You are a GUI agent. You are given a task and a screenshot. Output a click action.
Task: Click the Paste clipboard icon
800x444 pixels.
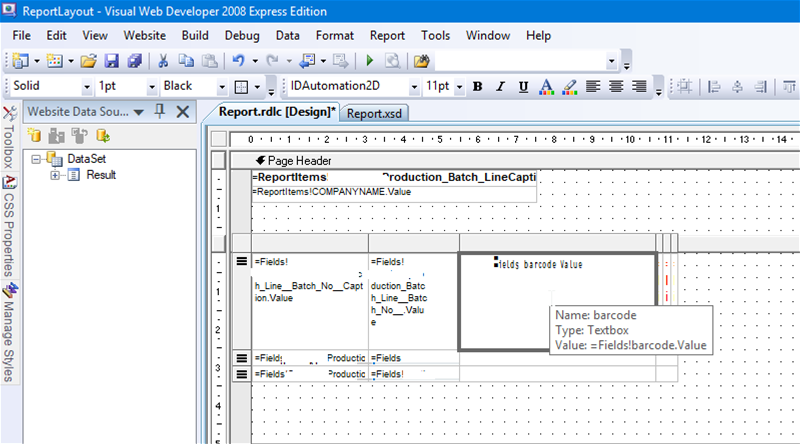pyautogui.click(x=210, y=61)
